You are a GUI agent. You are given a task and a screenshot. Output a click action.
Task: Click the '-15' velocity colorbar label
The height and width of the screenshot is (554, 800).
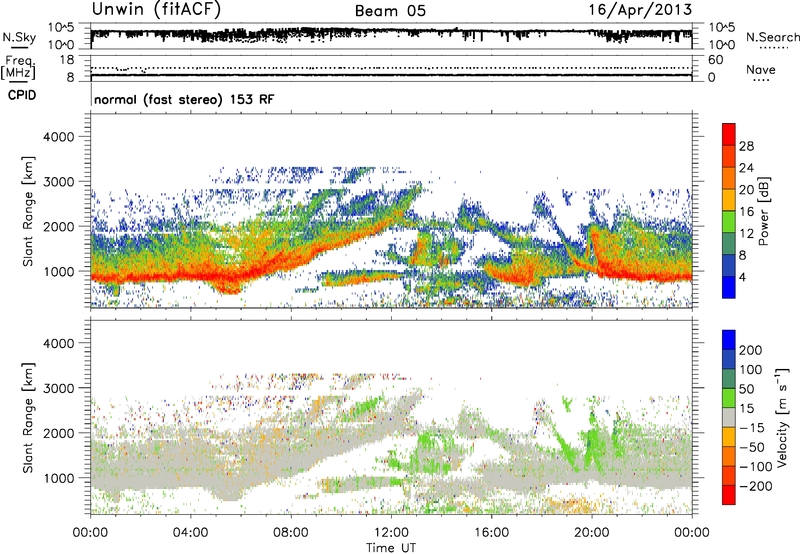click(x=752, y=428)
